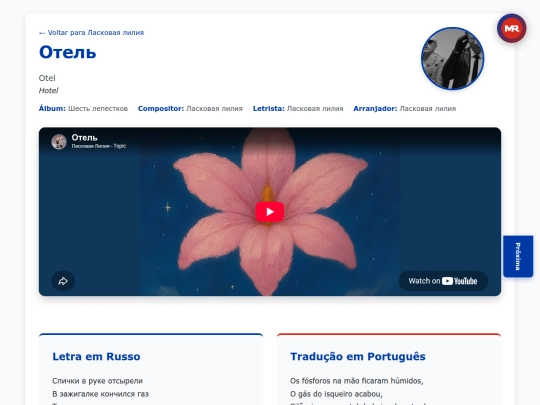Screen dimensions: 540x405
Task: Click the red YouTube play button
Action: coord(270,212)
